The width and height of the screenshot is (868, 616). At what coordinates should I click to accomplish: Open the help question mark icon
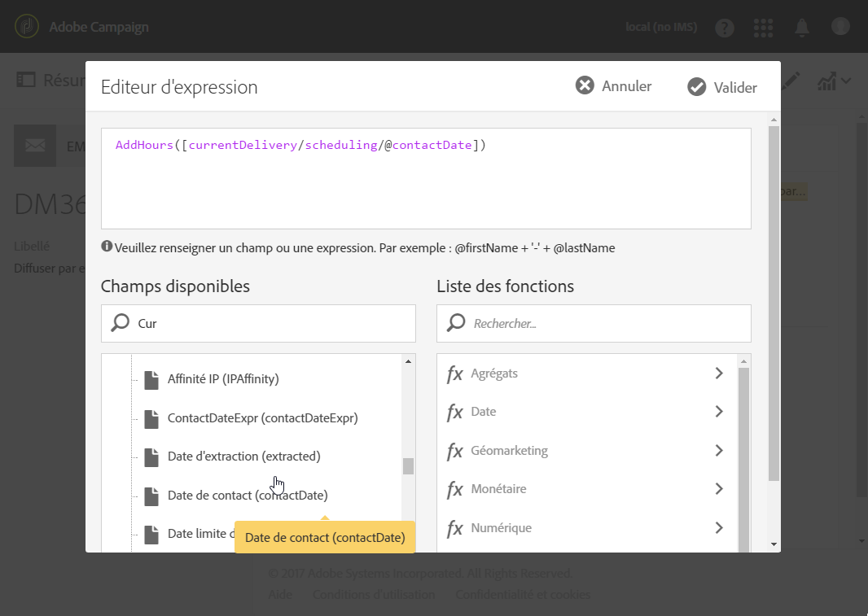[x=724, y=28]
